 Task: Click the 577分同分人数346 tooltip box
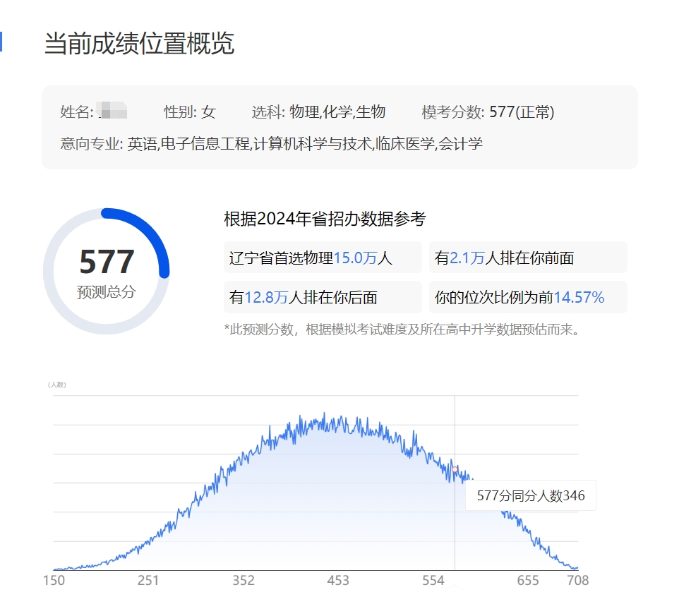(533, 496)
